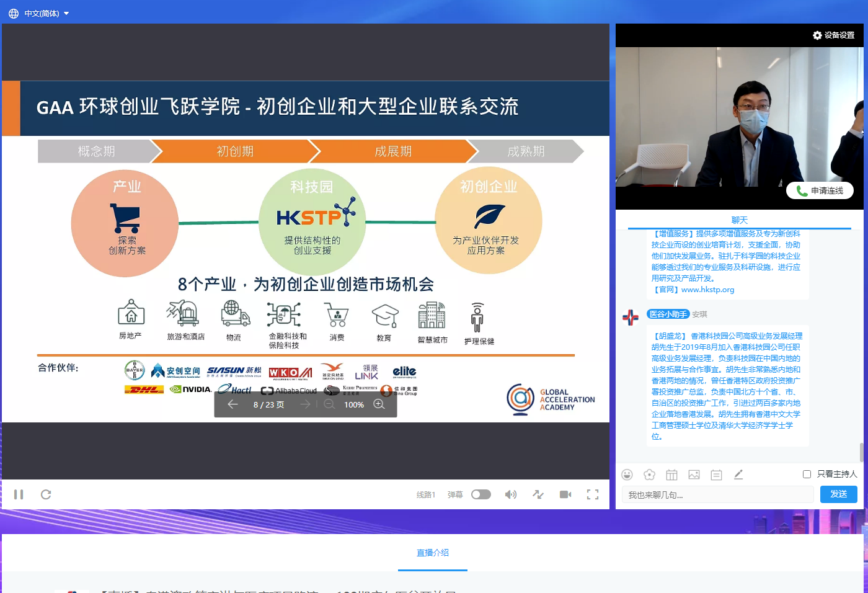This screenshot has width=868, height=593.
Task: Pause the live stream playback
Action: 19,494
